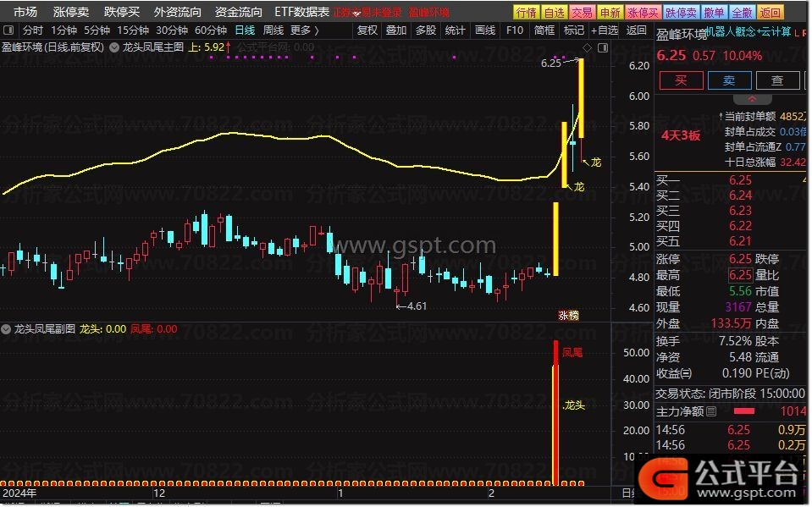Add the stock with +自选
This screenshot has height=507, width=812.
605,30
